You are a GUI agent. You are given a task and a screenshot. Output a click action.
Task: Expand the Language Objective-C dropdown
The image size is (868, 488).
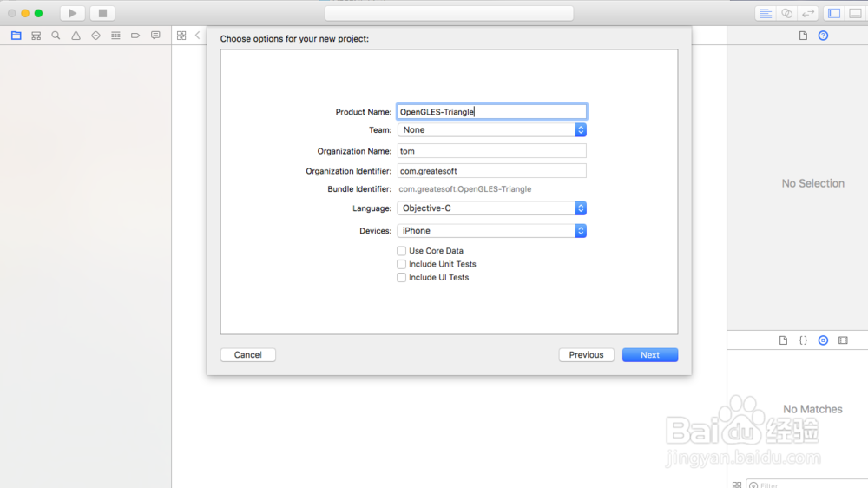(491, 208)
